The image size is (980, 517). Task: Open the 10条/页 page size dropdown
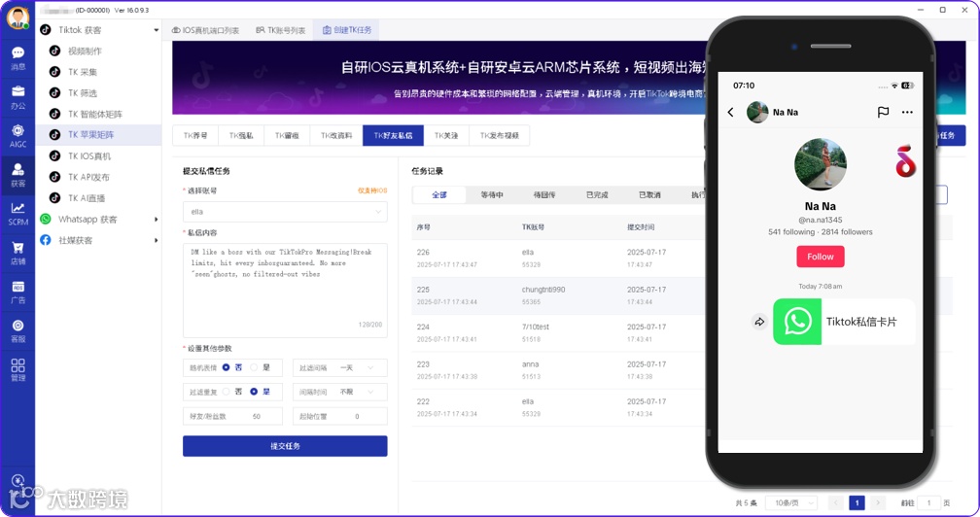791,502
